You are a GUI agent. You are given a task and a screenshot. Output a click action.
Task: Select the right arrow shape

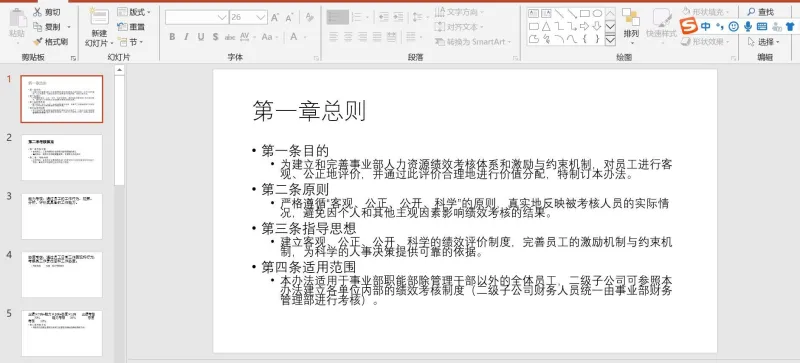(x=585, y=26)
